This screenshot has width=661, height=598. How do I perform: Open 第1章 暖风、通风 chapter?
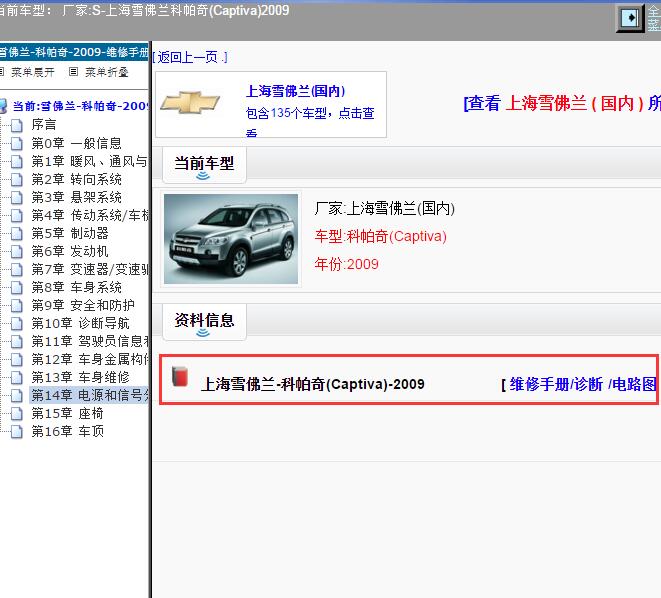click(x=89, y=161)
